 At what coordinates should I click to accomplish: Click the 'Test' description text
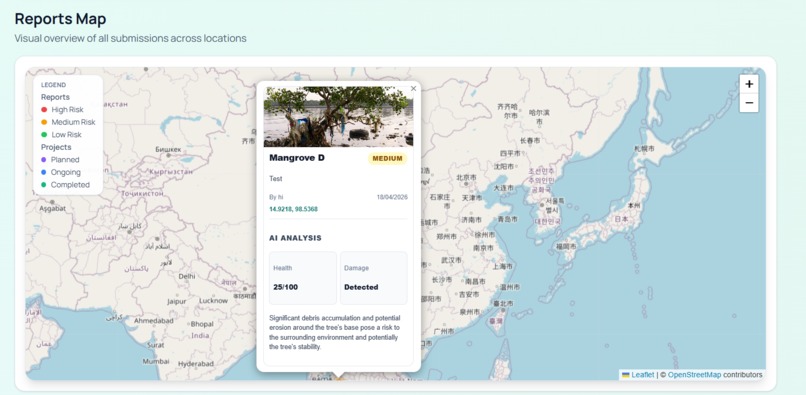[276, 178]
